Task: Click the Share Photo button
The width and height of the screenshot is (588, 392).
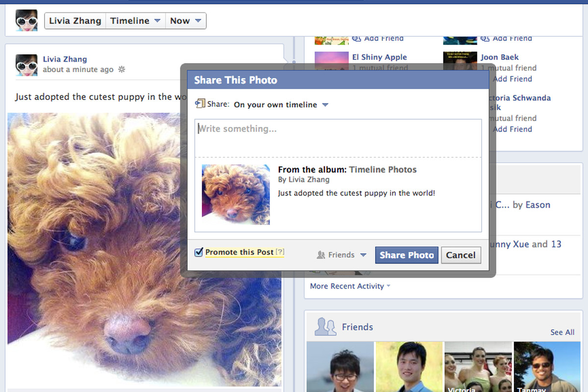Action: [x=407, y=255]
